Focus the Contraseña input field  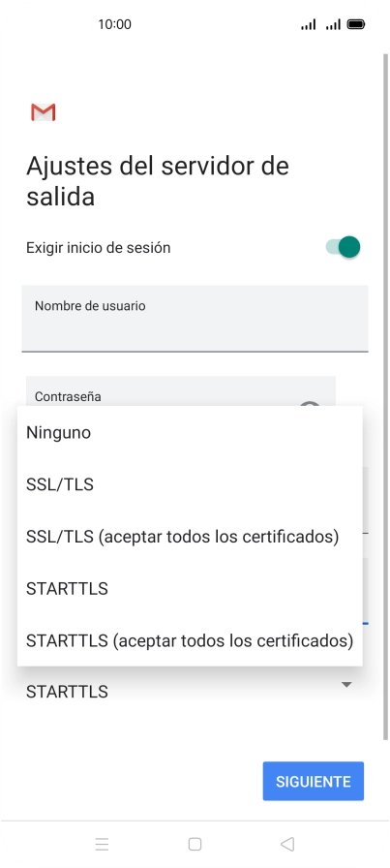pyautogui.click(x=181, y=392)
